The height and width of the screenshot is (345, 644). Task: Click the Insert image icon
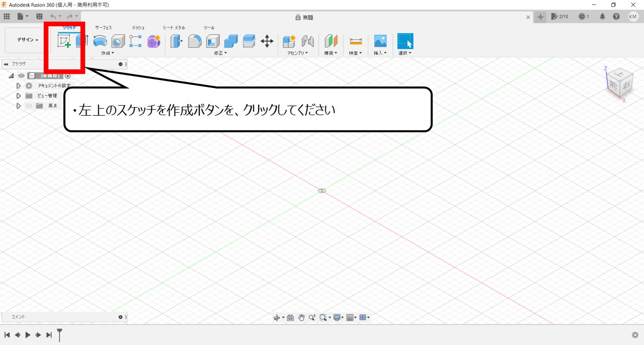(x=380, y=41)
